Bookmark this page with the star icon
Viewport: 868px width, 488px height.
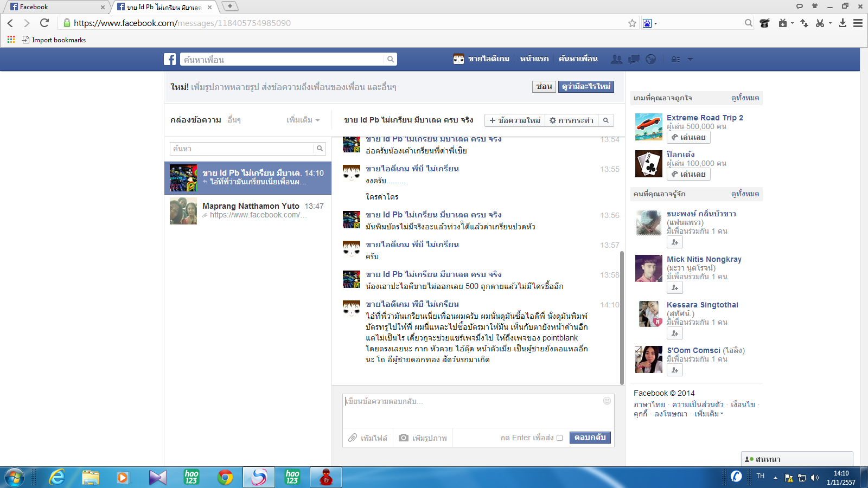click(632, 23)
